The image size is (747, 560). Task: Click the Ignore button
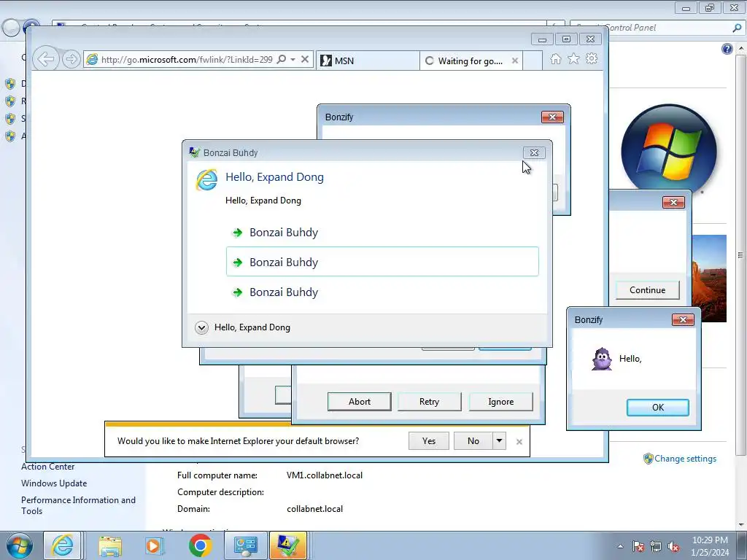tap(500, 402)
